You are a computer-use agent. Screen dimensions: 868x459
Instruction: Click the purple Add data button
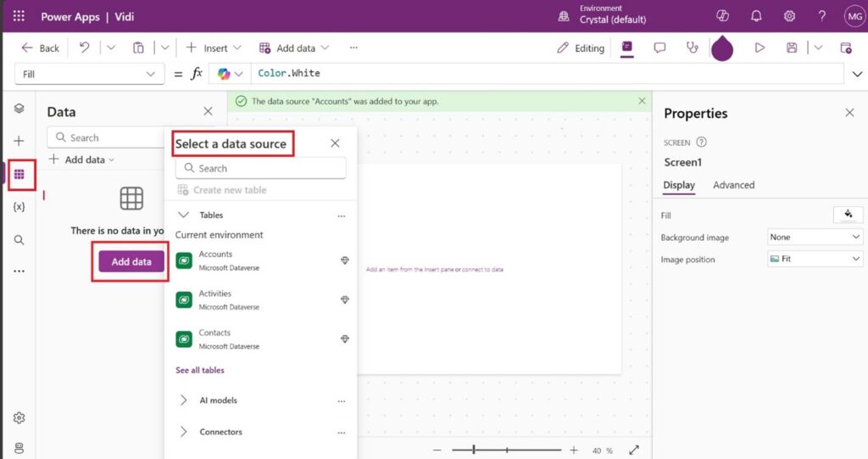point(131,262)
